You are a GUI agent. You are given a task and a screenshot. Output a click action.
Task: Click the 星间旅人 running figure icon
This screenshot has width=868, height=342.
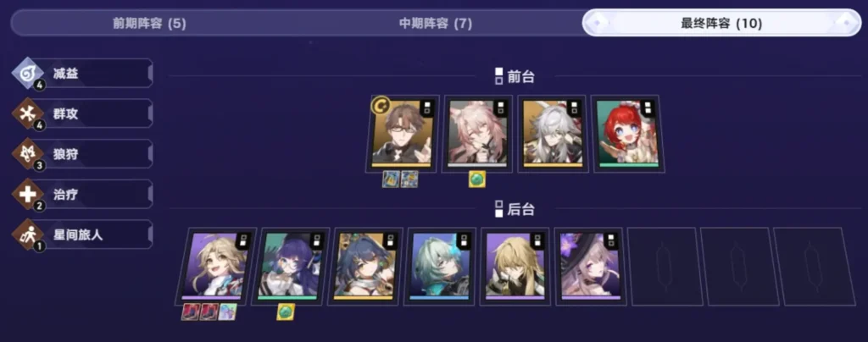[x=27, y=234]
